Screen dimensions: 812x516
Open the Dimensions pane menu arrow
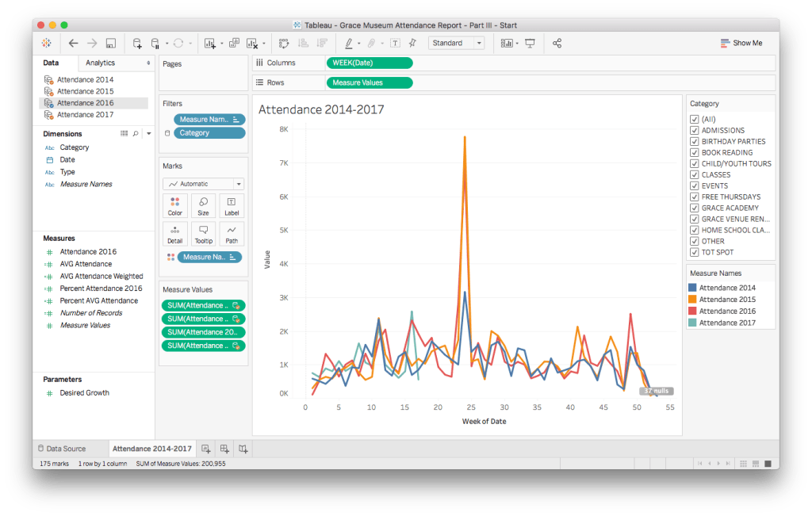point(148,133)
